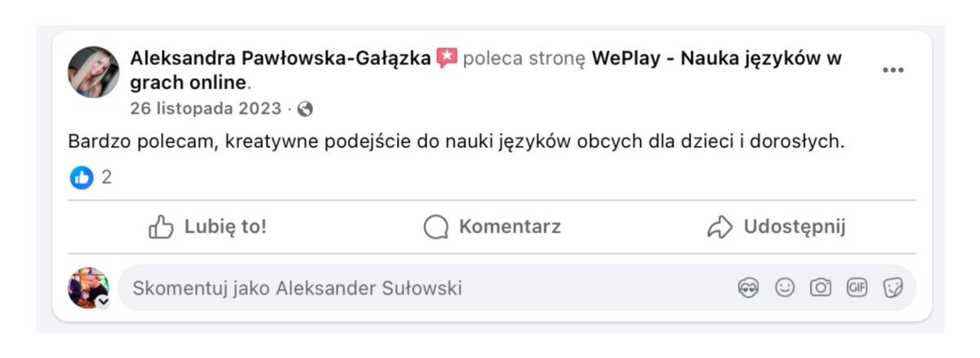980x358 pixels.
Task: Click the red recommendation star badge
Action: coord(447,58)
